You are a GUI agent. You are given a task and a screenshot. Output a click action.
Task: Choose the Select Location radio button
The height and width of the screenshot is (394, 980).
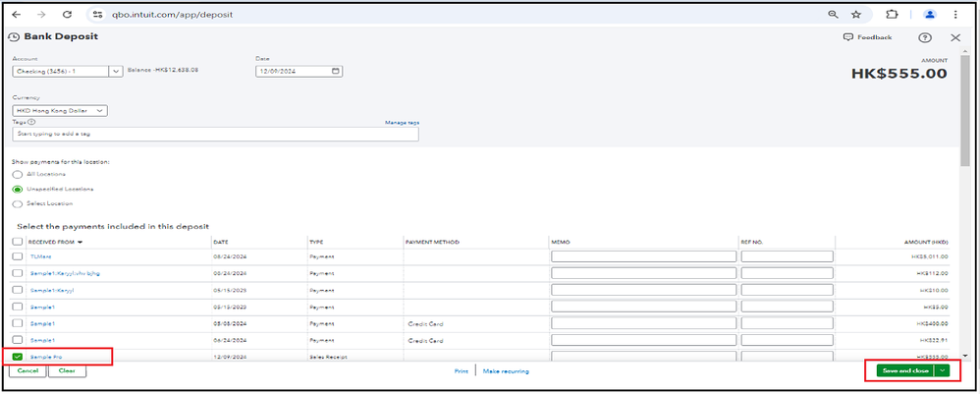pos(18,204)
